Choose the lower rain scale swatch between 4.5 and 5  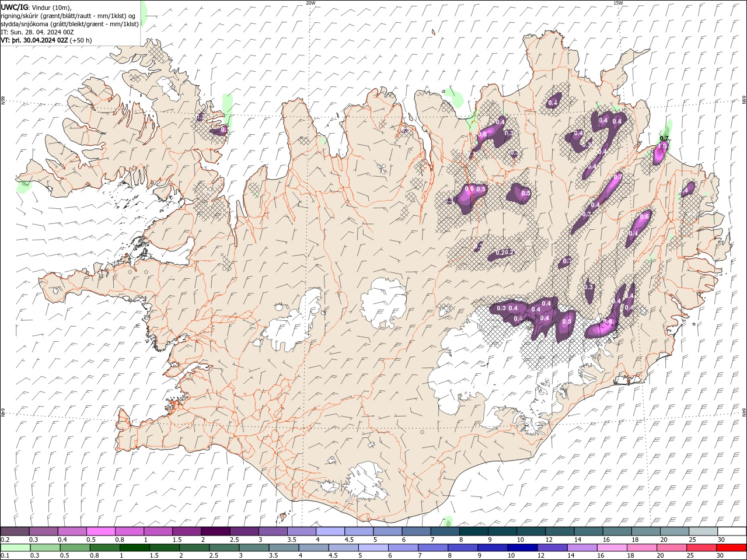(343, 548)
